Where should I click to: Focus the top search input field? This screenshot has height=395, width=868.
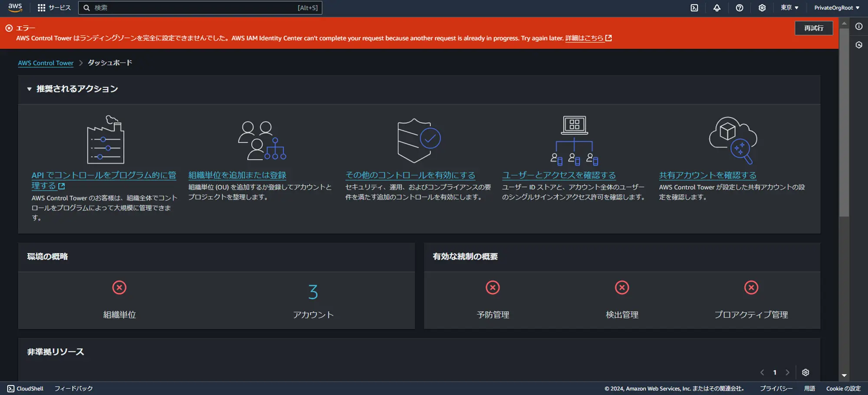[x=200, y=8]
